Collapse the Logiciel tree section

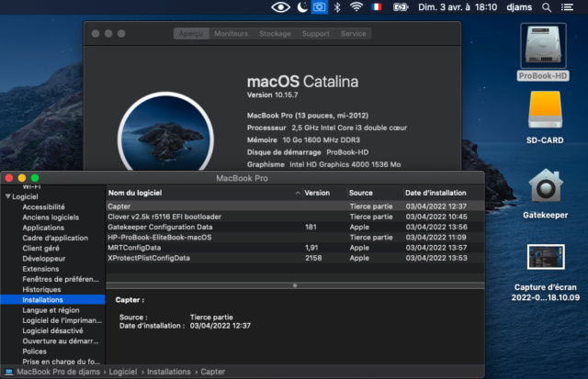coord(8,196)
